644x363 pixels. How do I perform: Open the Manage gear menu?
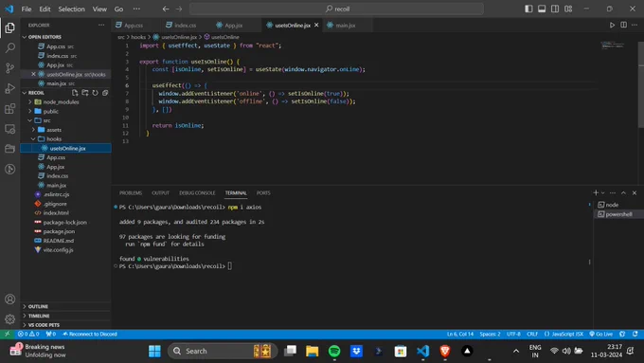(9, 318)
